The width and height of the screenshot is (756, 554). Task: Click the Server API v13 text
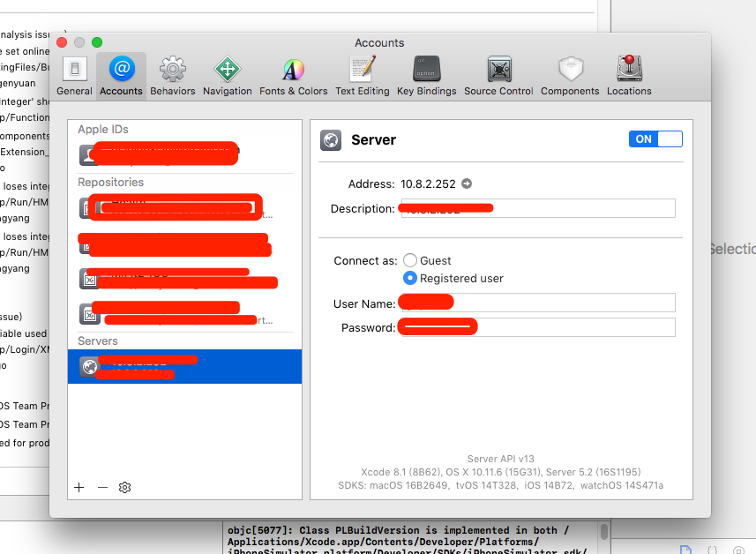tap(500, 459)
